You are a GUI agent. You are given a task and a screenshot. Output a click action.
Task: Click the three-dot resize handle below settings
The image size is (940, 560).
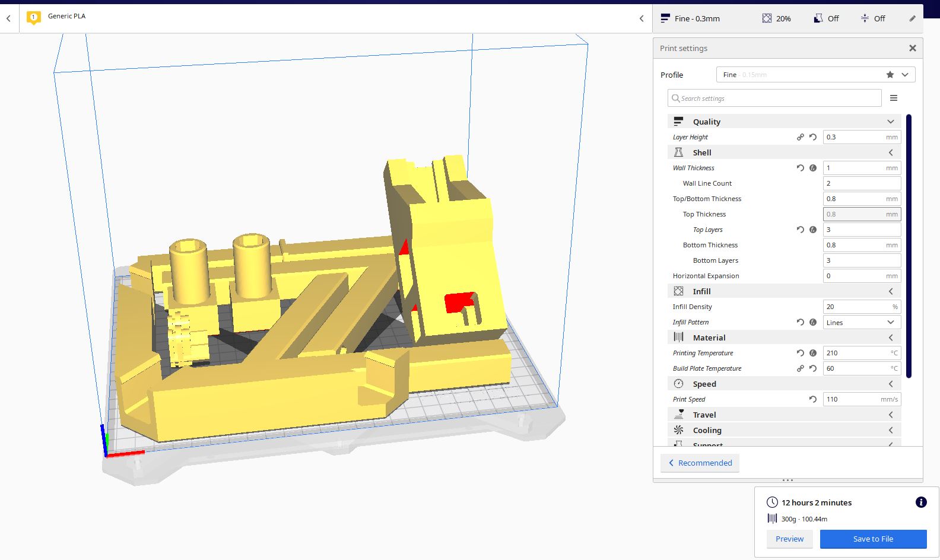(x=787, y=480)
